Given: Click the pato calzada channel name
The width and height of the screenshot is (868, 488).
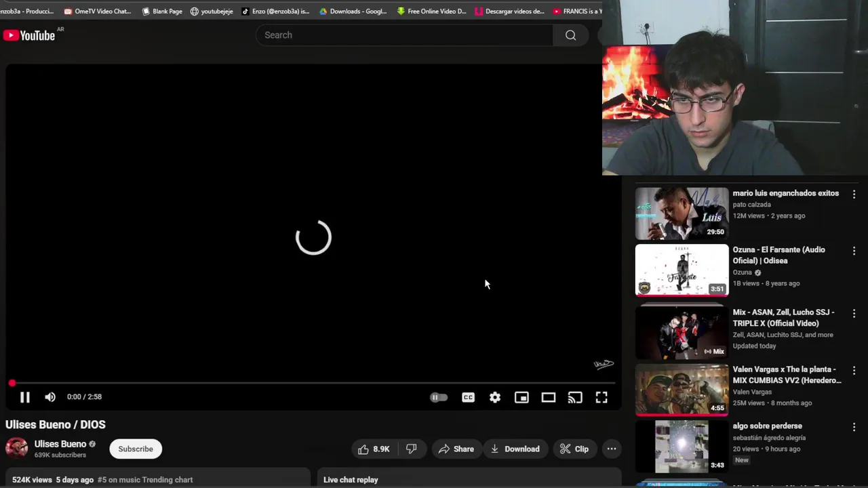Looking at the screenshot, I should coord(751,205).
